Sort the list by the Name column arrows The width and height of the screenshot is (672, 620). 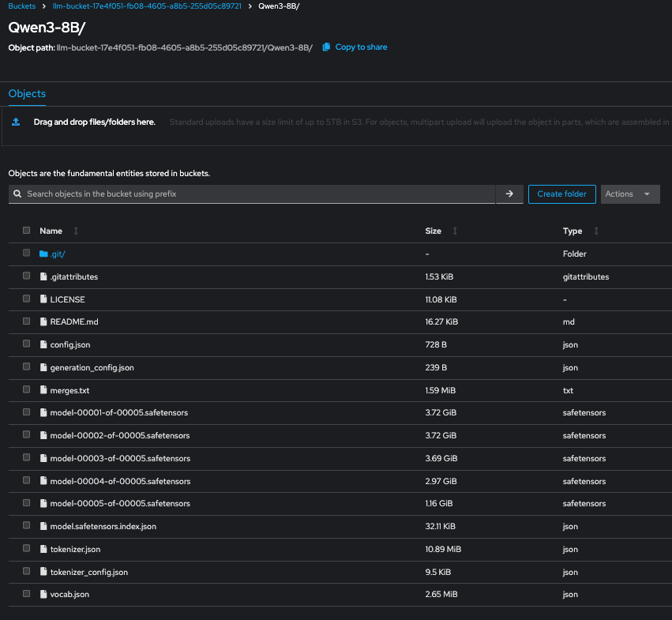pyautogui.click(x=76, y=231)
